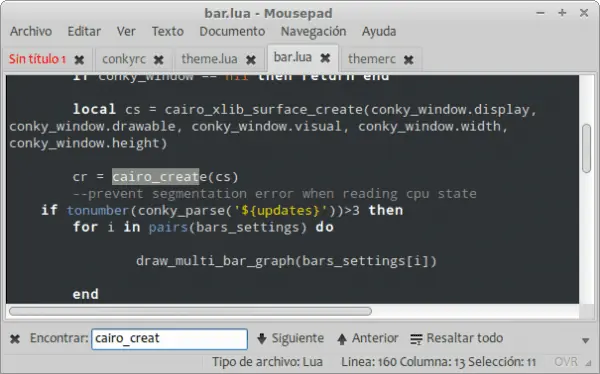Click the local keyword in code

pos(94,109)
